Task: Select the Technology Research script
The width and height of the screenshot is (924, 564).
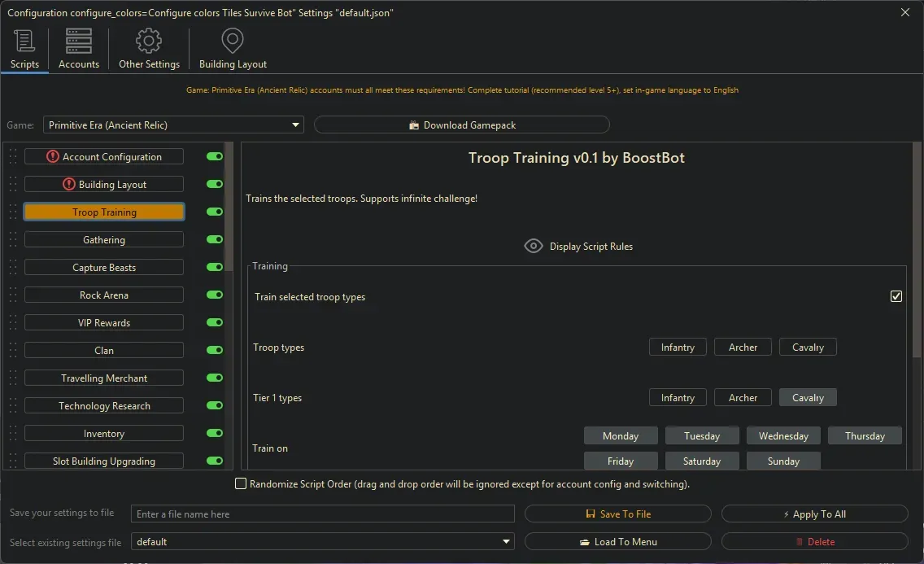Action: (104, 406)
